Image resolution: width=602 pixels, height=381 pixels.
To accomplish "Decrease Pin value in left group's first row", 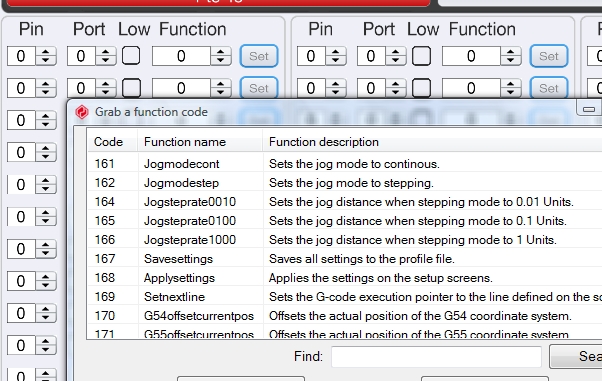I will (x=46, y=61).
